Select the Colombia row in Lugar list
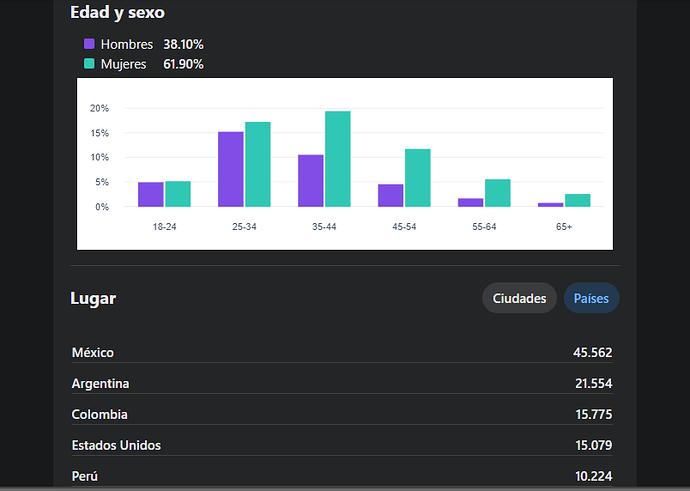 coord(341,414)
